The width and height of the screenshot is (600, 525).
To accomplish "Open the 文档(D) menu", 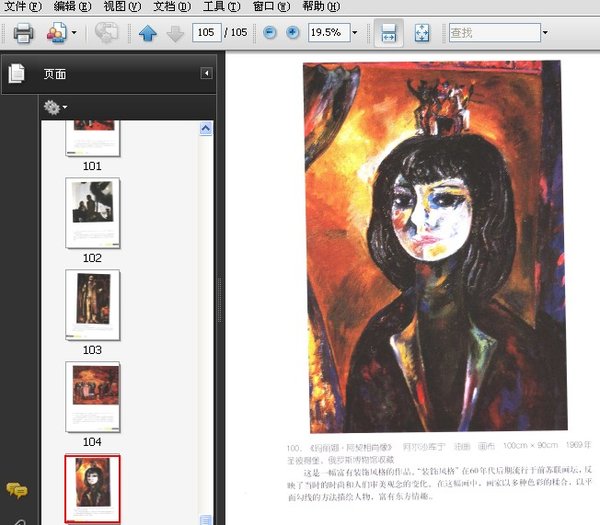I will (172, 7).
